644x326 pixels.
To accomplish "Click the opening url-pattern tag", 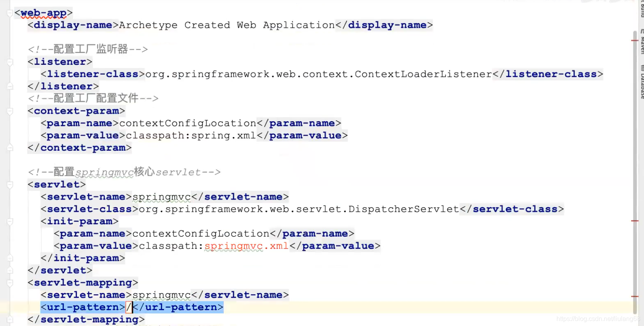I will [x=83, y=307].
